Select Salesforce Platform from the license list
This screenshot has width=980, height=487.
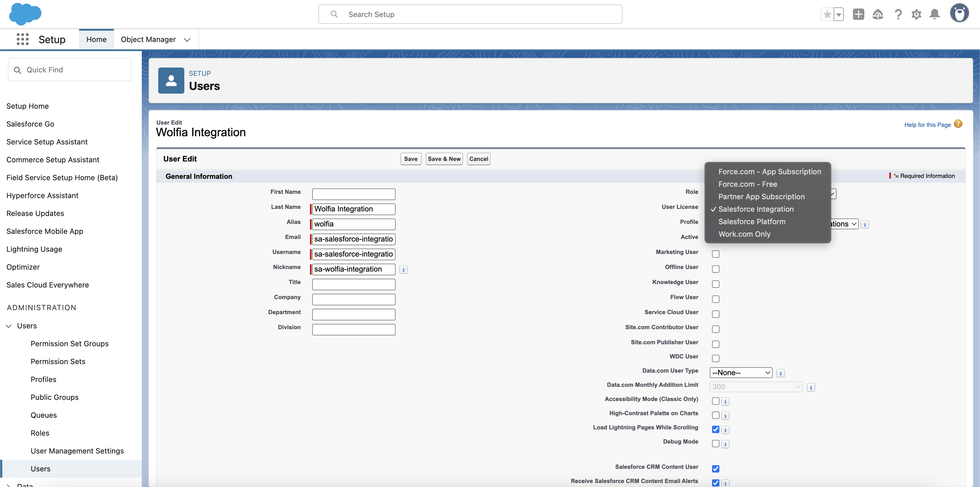coord(752,221)
